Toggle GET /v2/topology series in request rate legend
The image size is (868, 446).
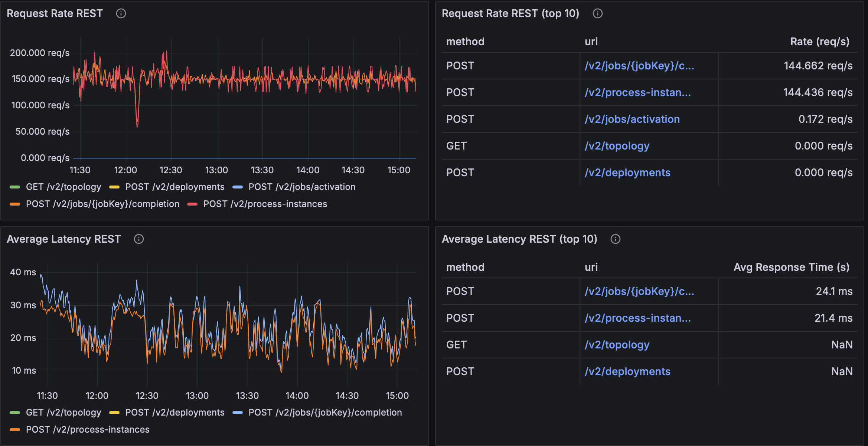pos(63,187)
